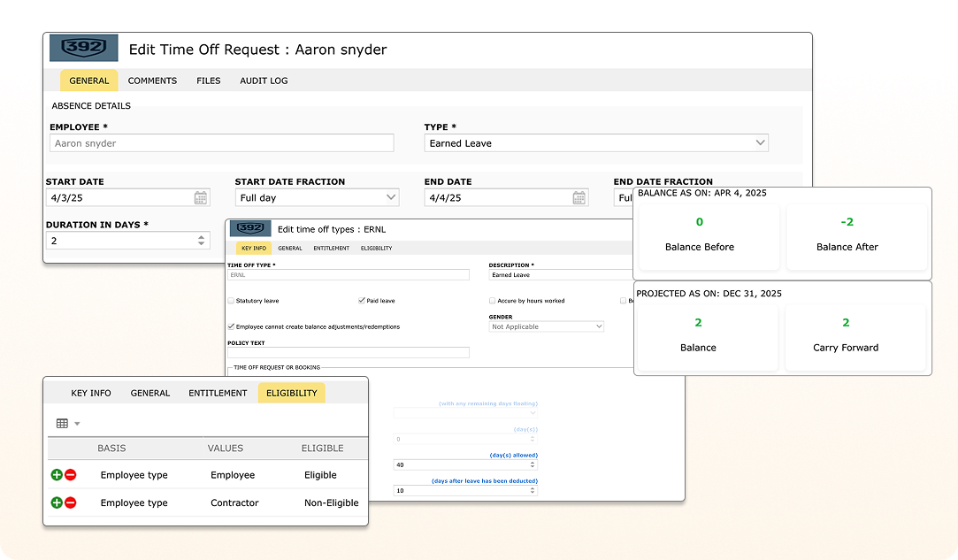Select Key Info tab in Edit time off types window
The height and width of the screenshot is (560, 958).
pyautogui.click(x=254, y=249)
